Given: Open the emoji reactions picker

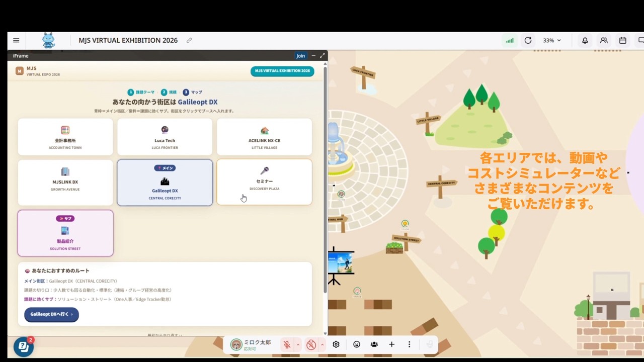Looking at the screenshot, I should pyautogui.click(x=357, y=344).
